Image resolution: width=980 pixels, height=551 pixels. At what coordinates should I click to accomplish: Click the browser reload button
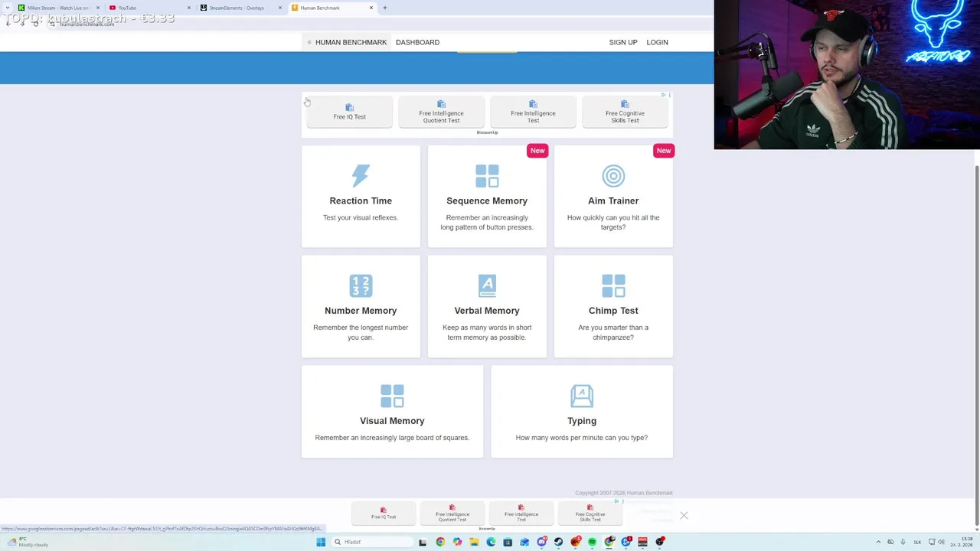35,24
